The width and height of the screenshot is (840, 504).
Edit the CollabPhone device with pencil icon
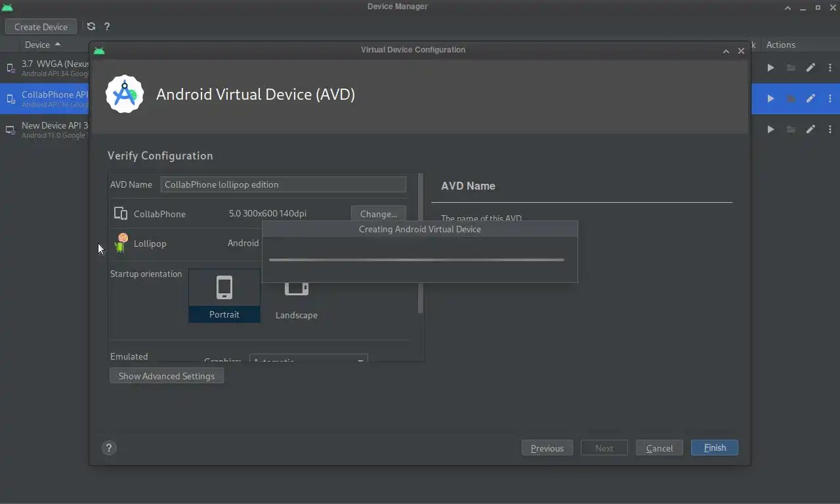click(810, 98)
